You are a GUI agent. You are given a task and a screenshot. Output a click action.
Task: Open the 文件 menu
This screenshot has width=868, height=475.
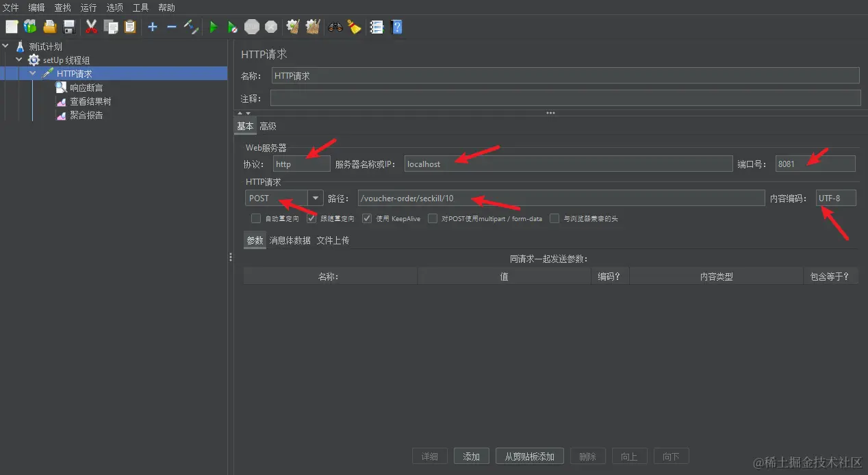click(10, 8)
